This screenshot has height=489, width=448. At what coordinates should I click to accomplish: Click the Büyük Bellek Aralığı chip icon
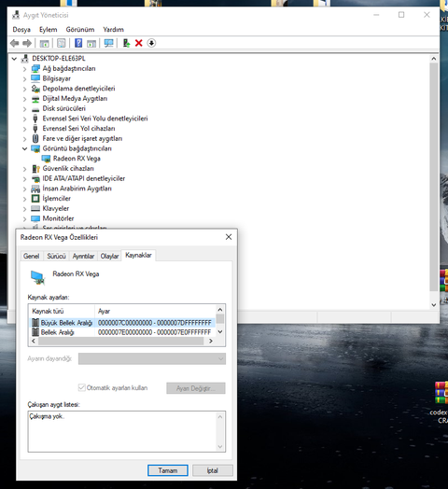pyautogui.click(x=35, y=323)
